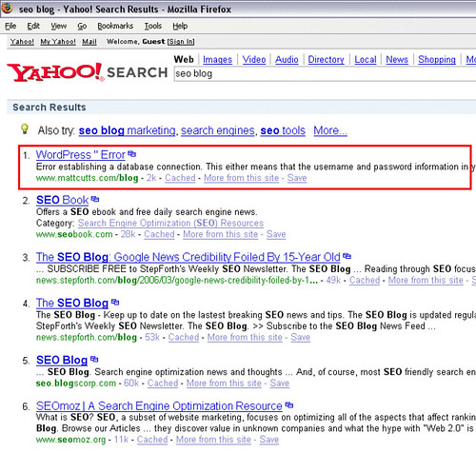Click the Mail toolbar link
The image size is (476, 453).
[x=89, y=42]
